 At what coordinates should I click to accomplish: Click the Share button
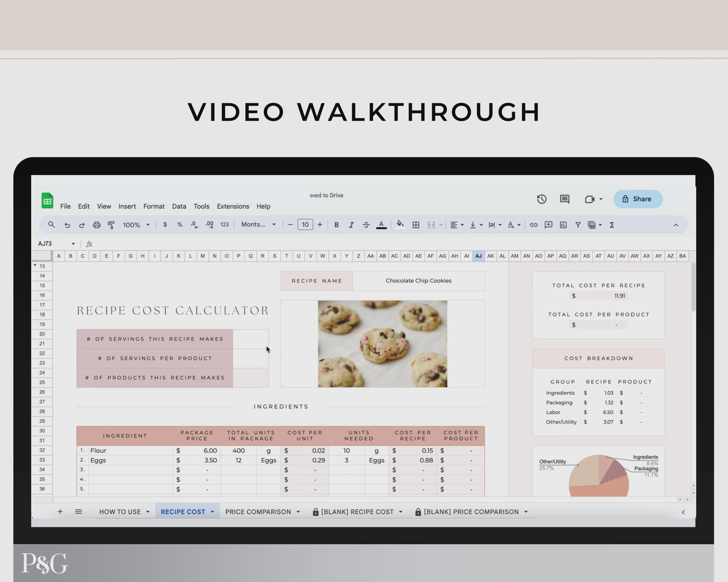tap(637, 199)
